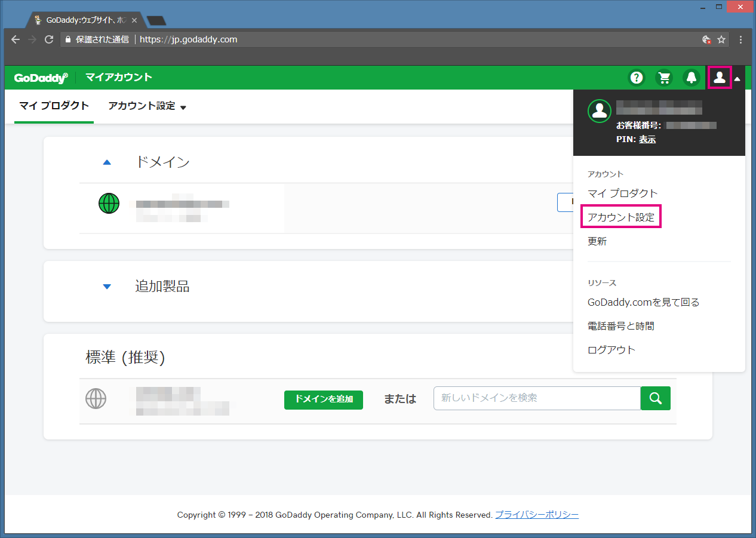Image resolution: width=756 pixels, height=538 pixels.
Task: Click the ドメイン section heading
Action: coord(163,162)
